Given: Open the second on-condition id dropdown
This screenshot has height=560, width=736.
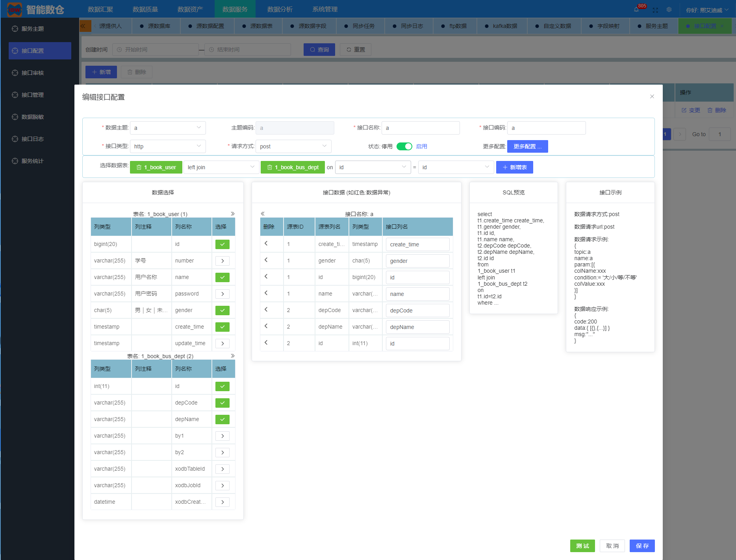Looking at the screenshot, I should click(456, 167).
